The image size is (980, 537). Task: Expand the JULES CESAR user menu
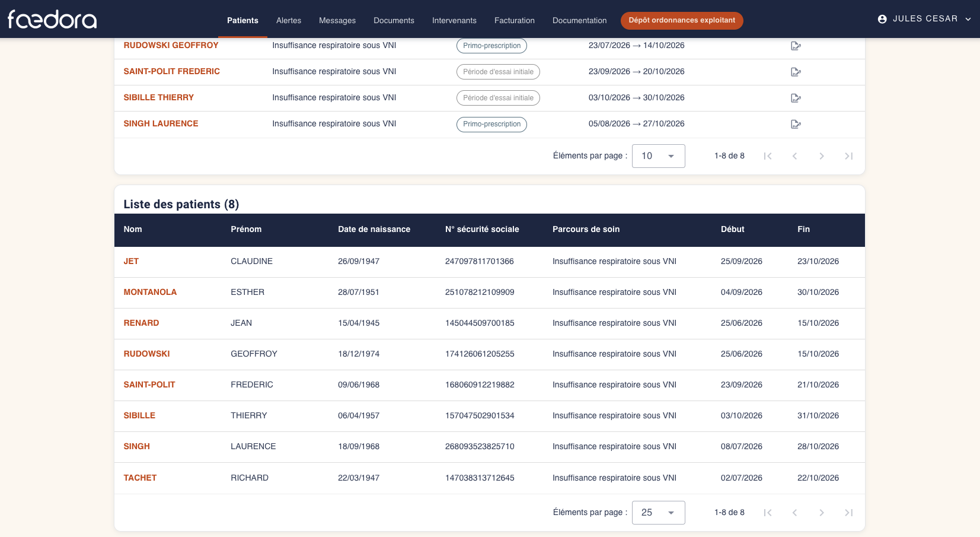924,19
